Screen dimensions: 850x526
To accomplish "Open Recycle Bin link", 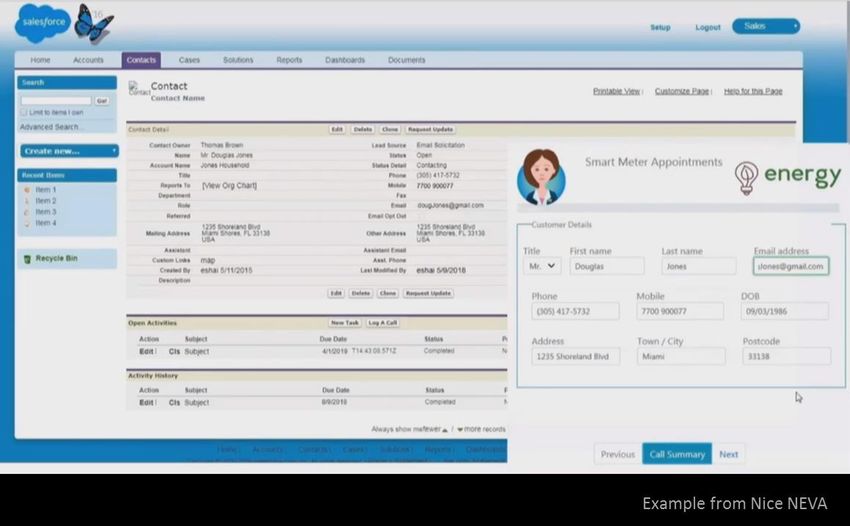I will click(x=56, y=259).
